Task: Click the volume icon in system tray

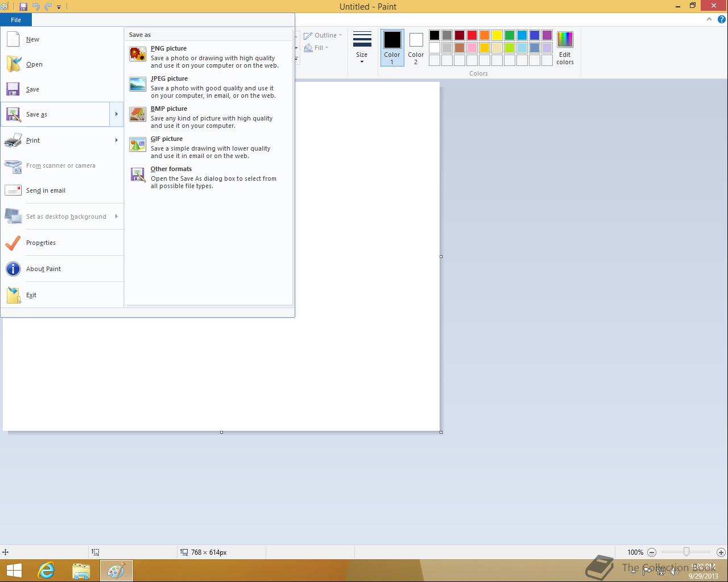Action: tap(675, 571)
